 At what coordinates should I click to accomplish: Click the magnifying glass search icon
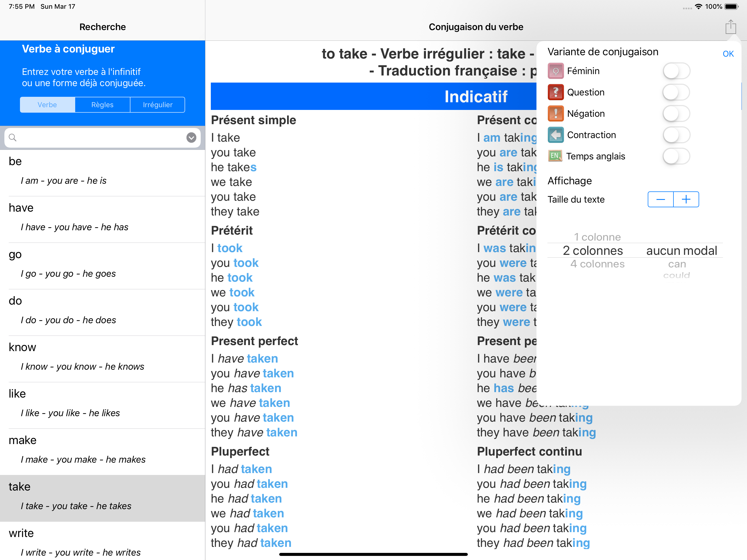(13, 138)
